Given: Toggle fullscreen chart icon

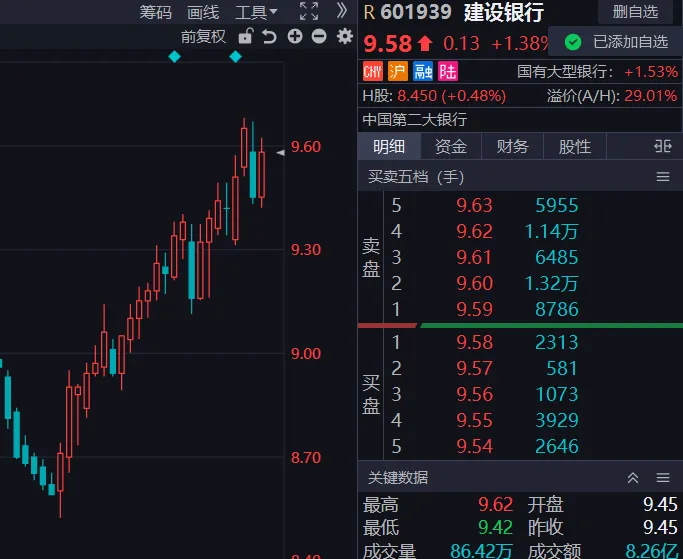Looking at the screenshot, I should click(x=309, y=11).
